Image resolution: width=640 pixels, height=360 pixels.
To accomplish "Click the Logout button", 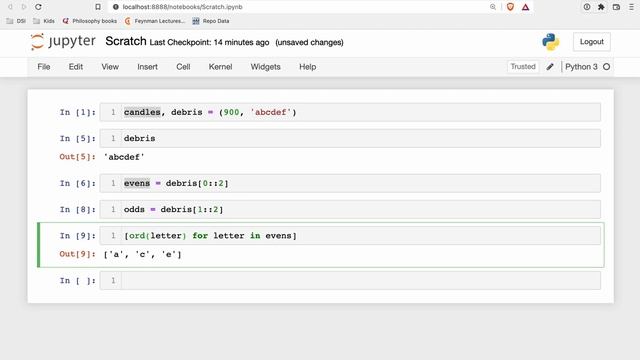I will [591, 42].
